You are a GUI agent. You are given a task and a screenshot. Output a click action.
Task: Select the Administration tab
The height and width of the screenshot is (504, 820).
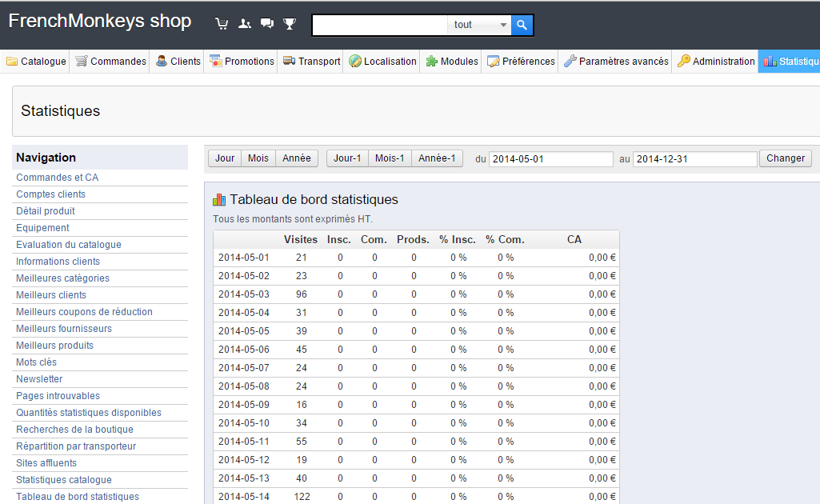(x=716, y=61)
